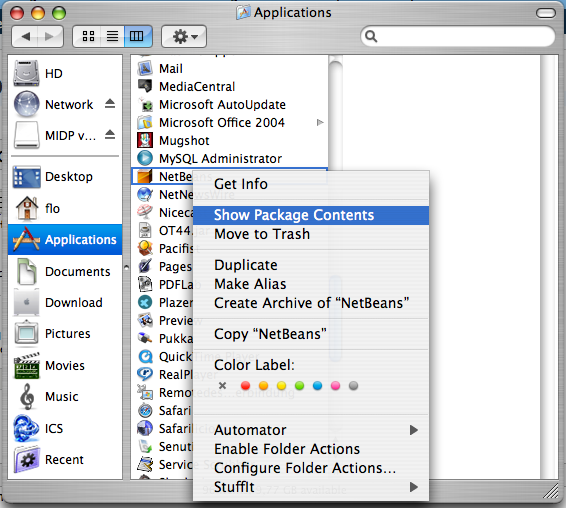
Task: Open the StuffIt submenu
Action: [x=311, y=487]
